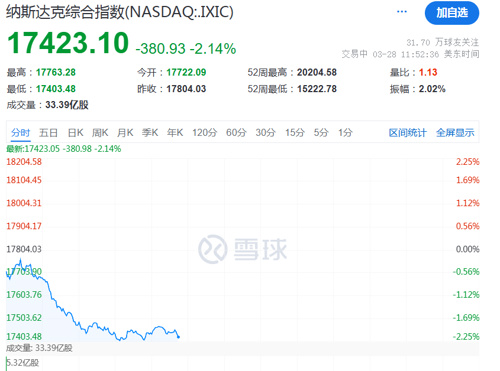Open 区间统计 range statistics
Image resolution: width=500 pixels, height=371 pixels.
point(407,133)
